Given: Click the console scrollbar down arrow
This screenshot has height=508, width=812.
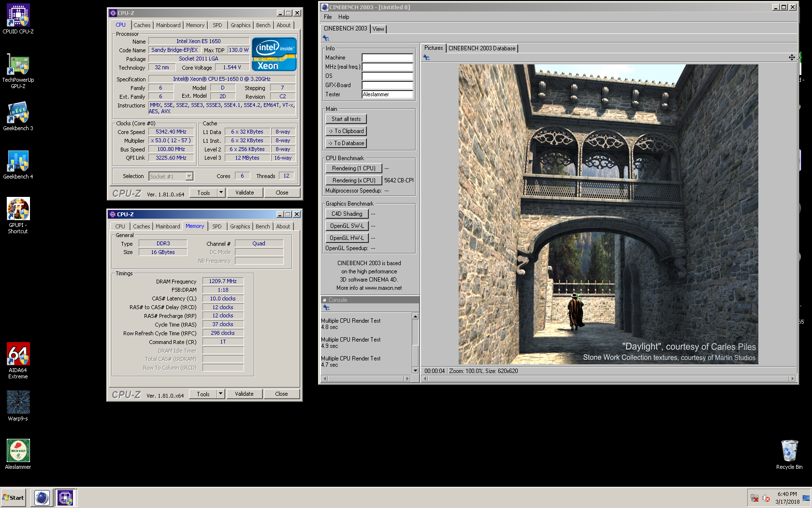Looking at the screenshot, I should [415, 370].
